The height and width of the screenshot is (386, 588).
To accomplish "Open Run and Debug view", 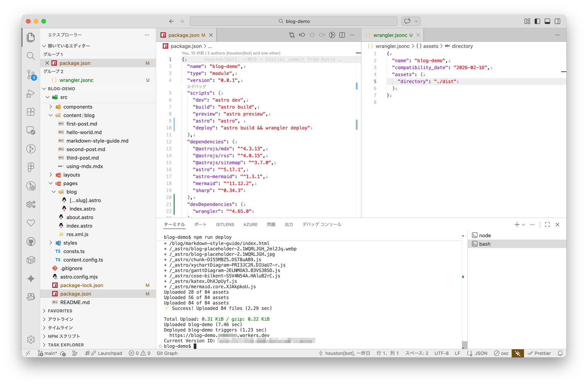I will (x=31, y=94).
